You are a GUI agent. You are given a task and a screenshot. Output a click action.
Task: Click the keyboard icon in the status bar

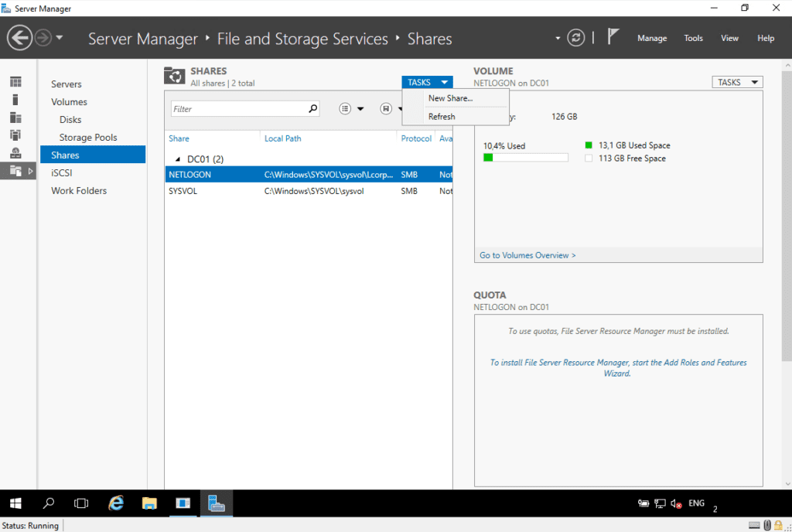coord(754,526)
